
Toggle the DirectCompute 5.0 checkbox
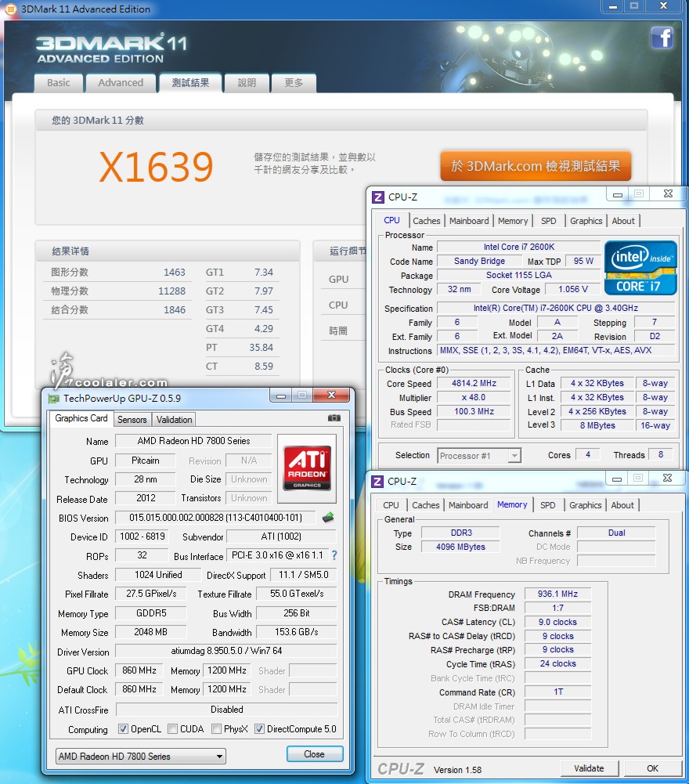(259, 729)
